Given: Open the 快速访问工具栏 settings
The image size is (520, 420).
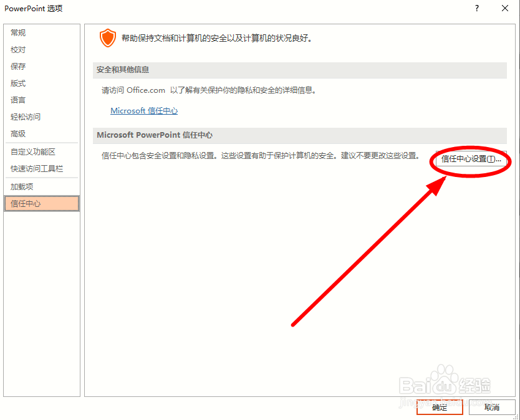Looking at the screenshot, I should coord(41,169).
